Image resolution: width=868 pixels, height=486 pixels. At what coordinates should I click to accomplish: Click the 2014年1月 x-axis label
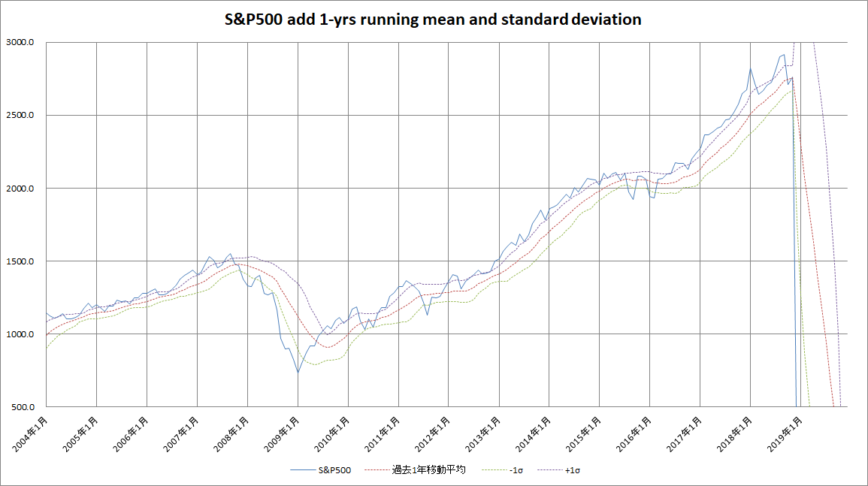(x=534, y=434)
